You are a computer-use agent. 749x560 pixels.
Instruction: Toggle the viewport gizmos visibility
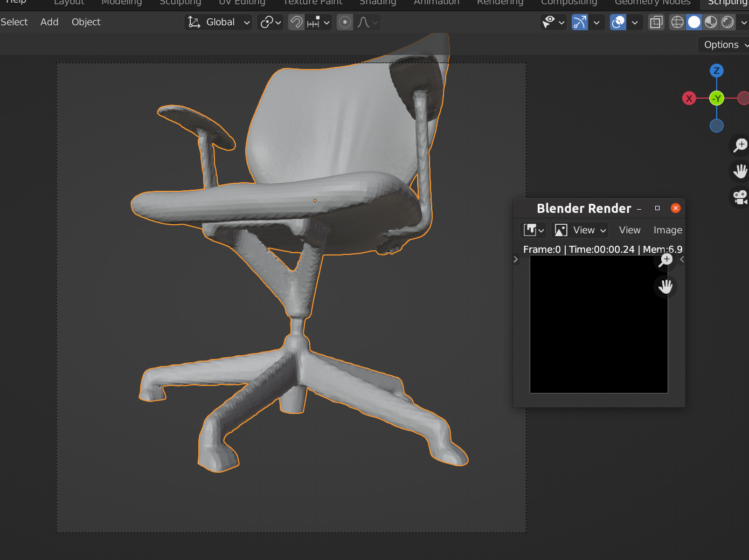tap(579, 22)
